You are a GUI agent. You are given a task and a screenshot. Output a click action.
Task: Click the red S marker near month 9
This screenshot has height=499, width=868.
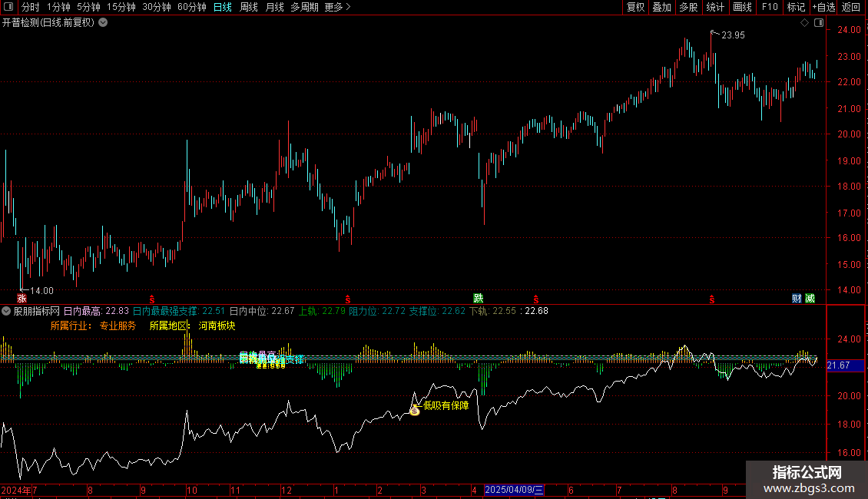coord(712,299)
